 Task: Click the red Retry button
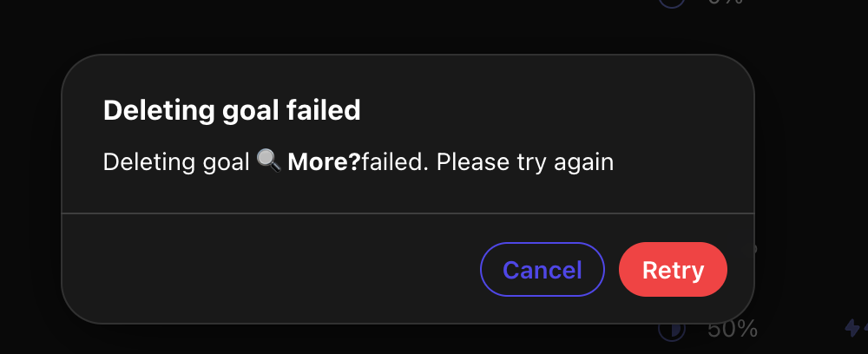pos(673,269)
